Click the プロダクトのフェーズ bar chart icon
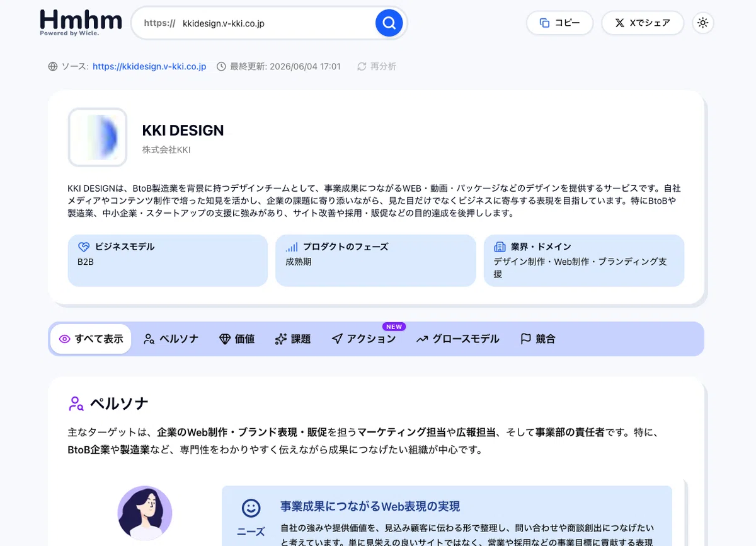 (x=292, y=247)
